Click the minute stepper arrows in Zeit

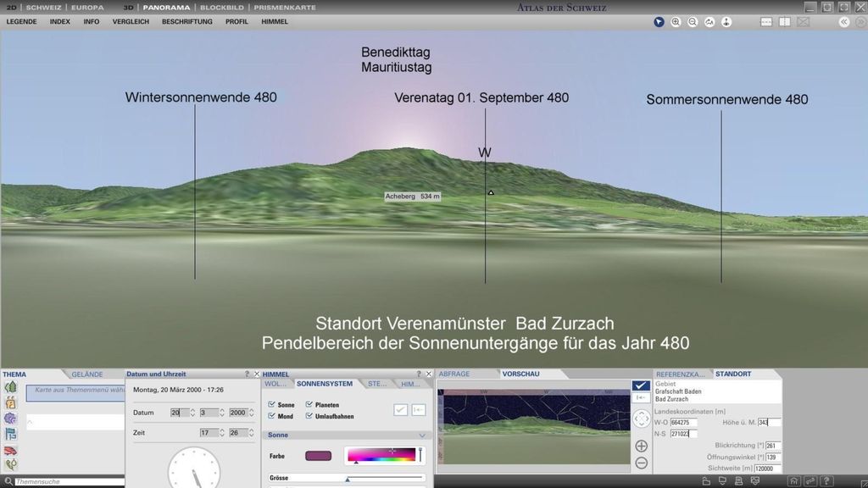click(x=251, y=433)
